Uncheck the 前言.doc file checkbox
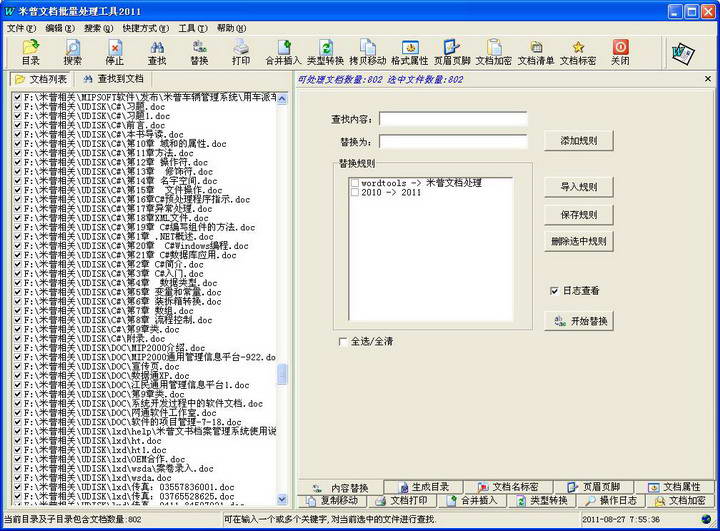 coord(17,125)
